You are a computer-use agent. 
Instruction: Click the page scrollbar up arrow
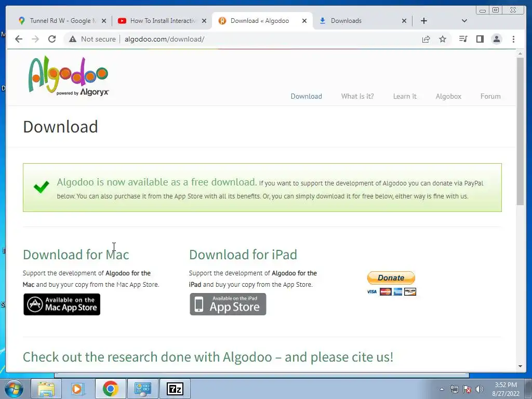[x=520, y=54]
